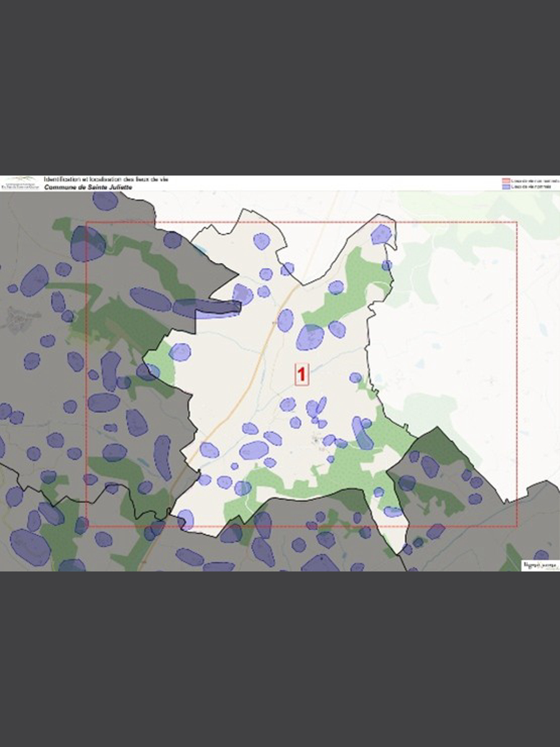
Task: Select the blue zone inside the western green patch
Action: (180, 352)
